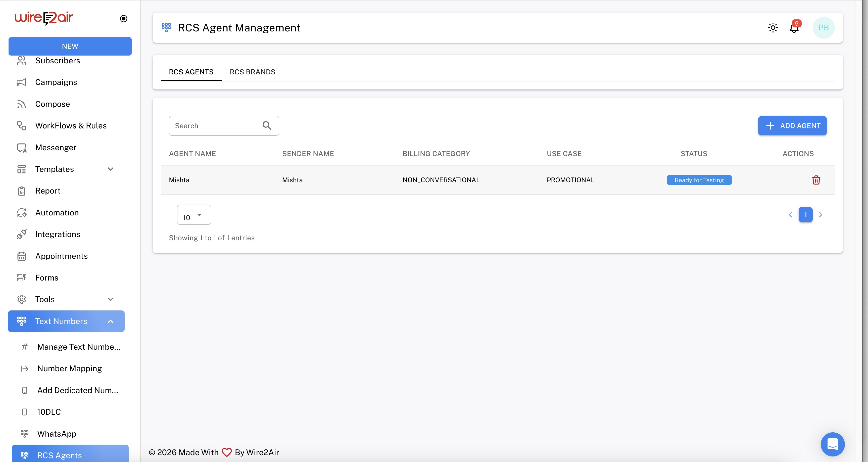Open the Number Mapping menu item

tap(69, 368)
